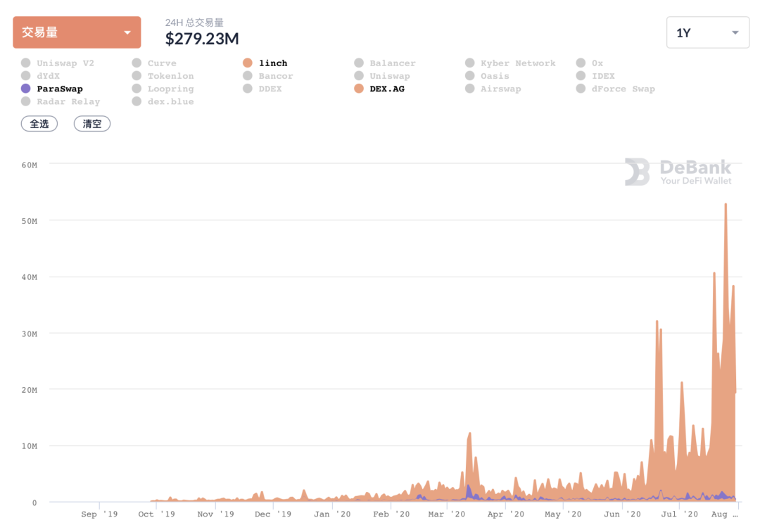Screen dimensions: 760x532
Task: Toggle Radar Relay series in legend
Action: point(61,101)
